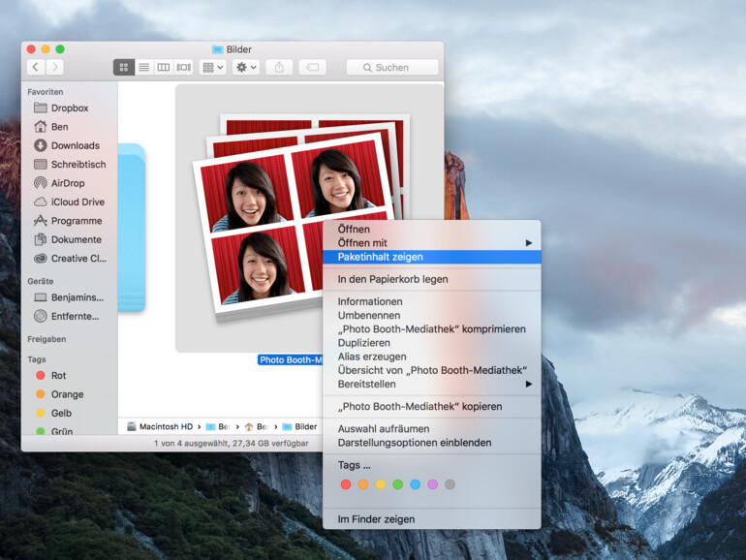Switch to icon view in Finder
This screenshot has height=560, width=746.
pos(124,67)
